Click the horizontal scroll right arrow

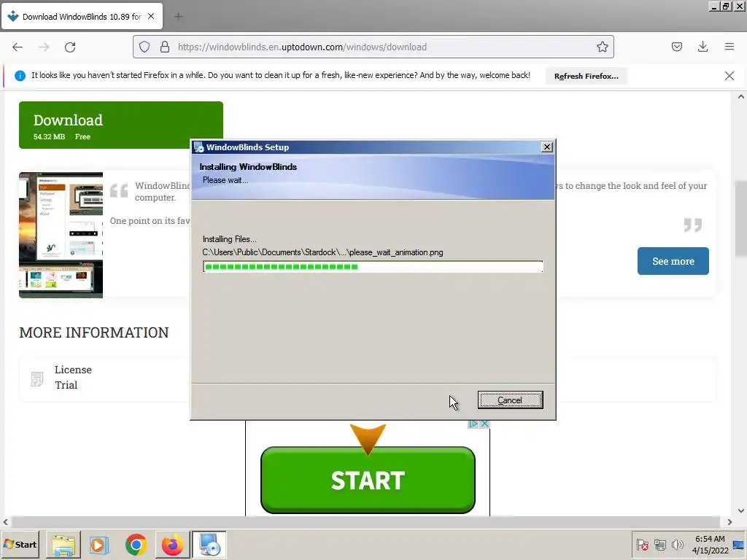coord(729,522)
